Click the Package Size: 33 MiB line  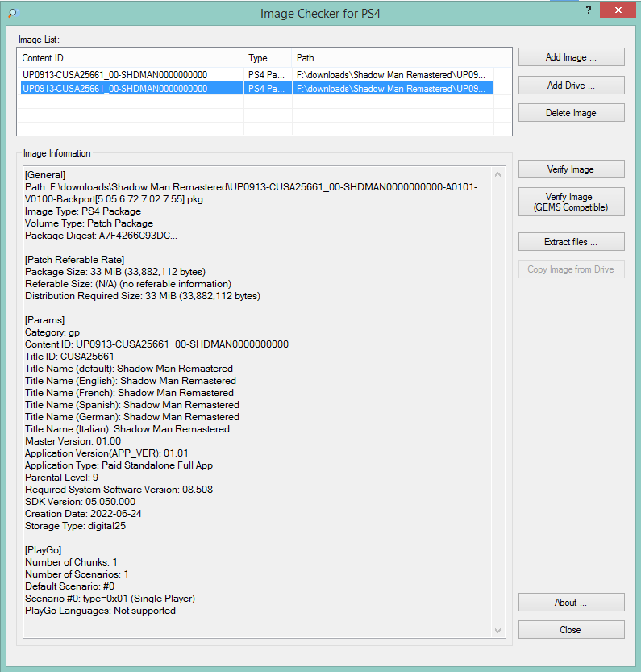[114, 272]
